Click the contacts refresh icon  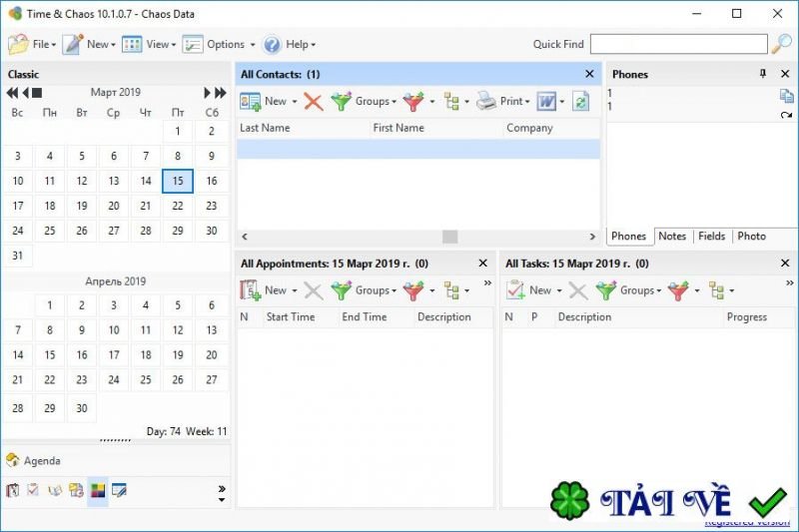pyautogui.click(x=581, y=101)
